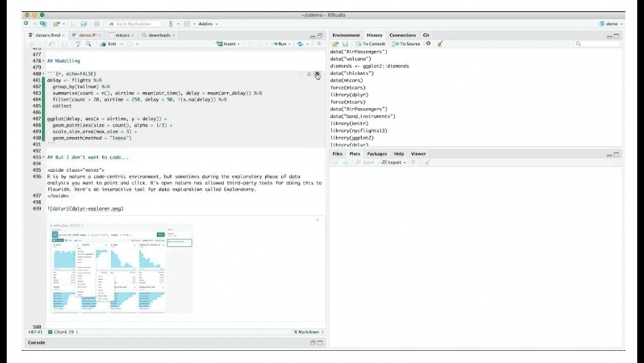Open the Insert chunk dropdown
644x363 pixels.
[x=228, y=44]
